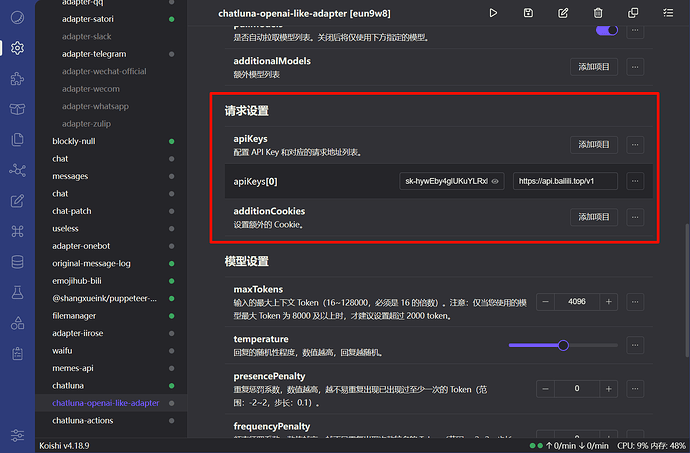Open the bottom settings sliders icon
Image resolution: width=690 pixels, height=453 pixels.
[17, 434]
